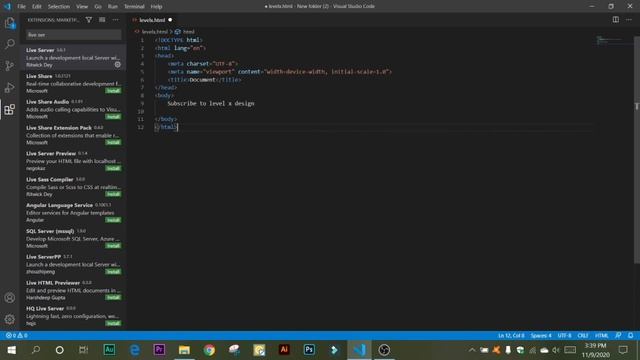Select the Live Server extension entry
Viewport: 640px width, 360px height.
tap(73, 57)
